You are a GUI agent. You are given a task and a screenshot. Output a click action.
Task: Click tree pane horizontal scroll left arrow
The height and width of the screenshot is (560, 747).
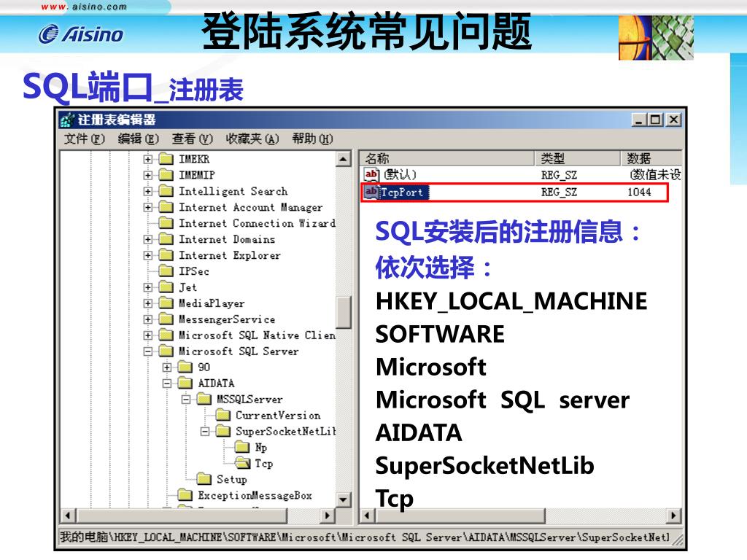tap(68, 516)
